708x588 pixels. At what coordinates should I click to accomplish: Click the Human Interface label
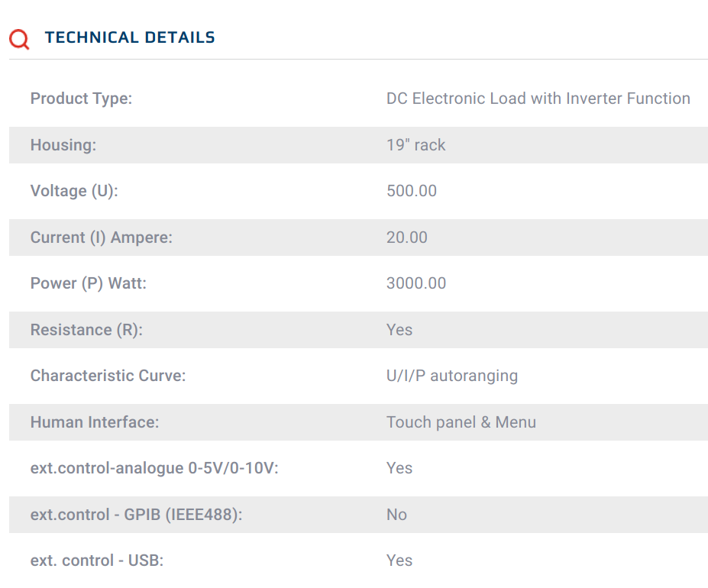95,422
